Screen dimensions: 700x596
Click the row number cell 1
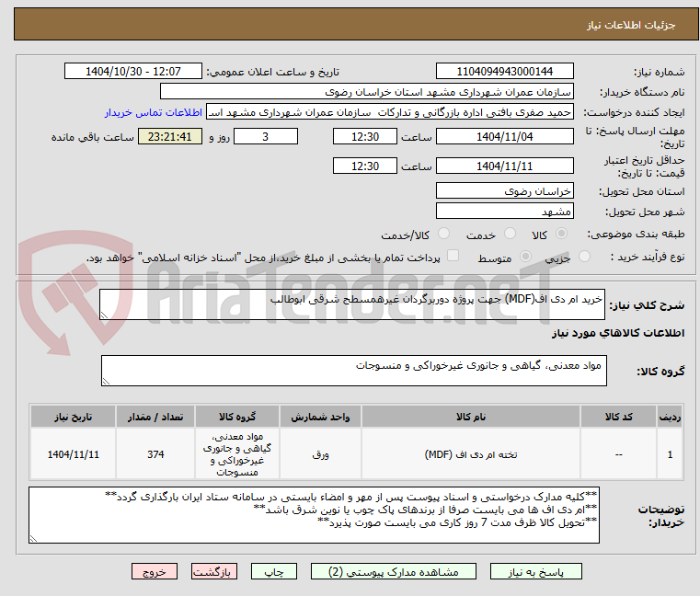click(670, 454)
